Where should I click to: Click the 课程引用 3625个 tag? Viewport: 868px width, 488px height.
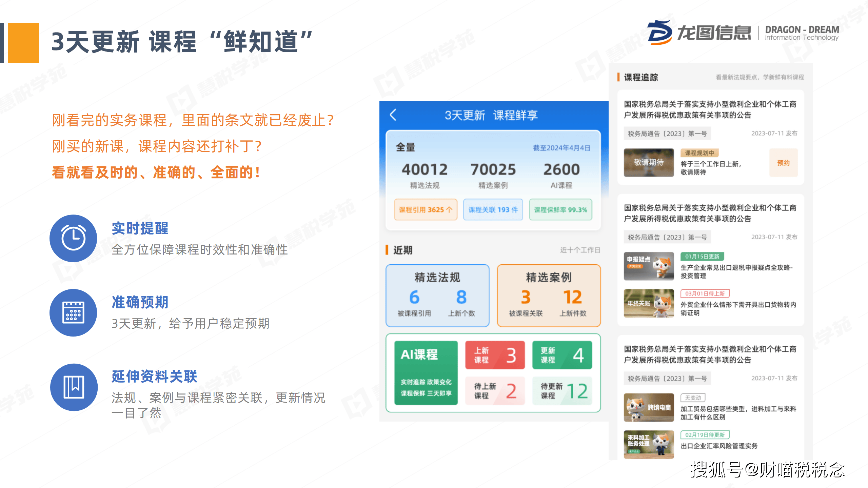coord(426,210)
